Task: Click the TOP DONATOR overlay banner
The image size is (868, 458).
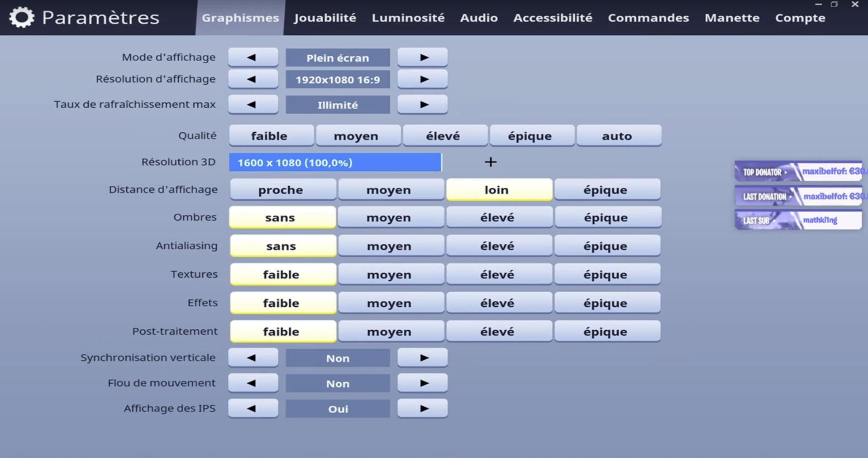Action: [798, 172]
